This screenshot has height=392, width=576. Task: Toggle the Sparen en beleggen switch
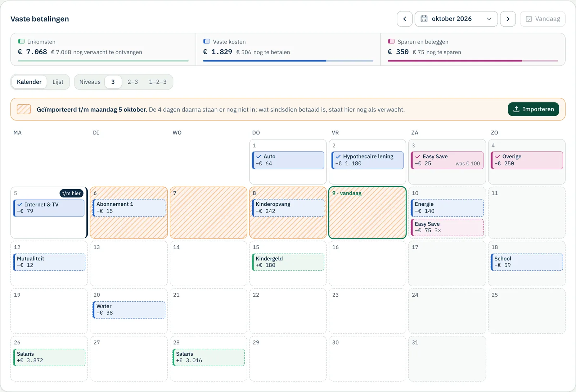[391, 41]
